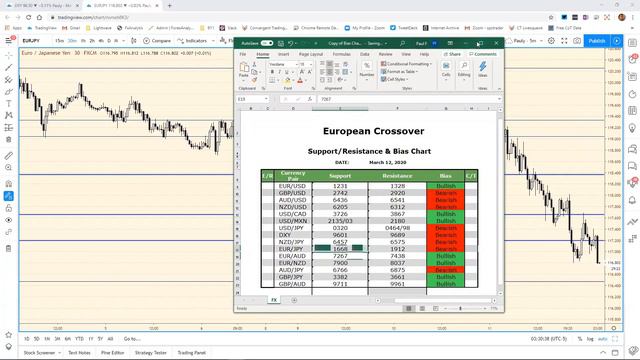Toggle auto scale on the chart
Screen dimensions: 640x360
[602, 339]
